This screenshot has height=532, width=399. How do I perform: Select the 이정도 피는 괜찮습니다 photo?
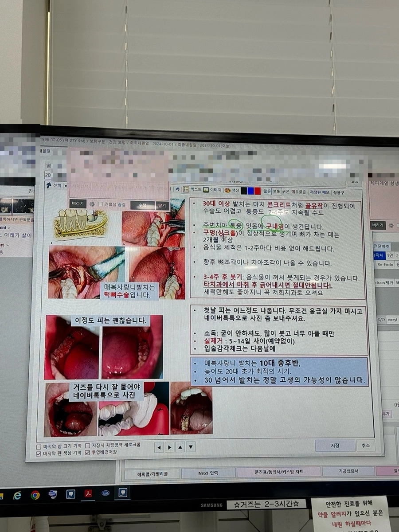(103, 347)
